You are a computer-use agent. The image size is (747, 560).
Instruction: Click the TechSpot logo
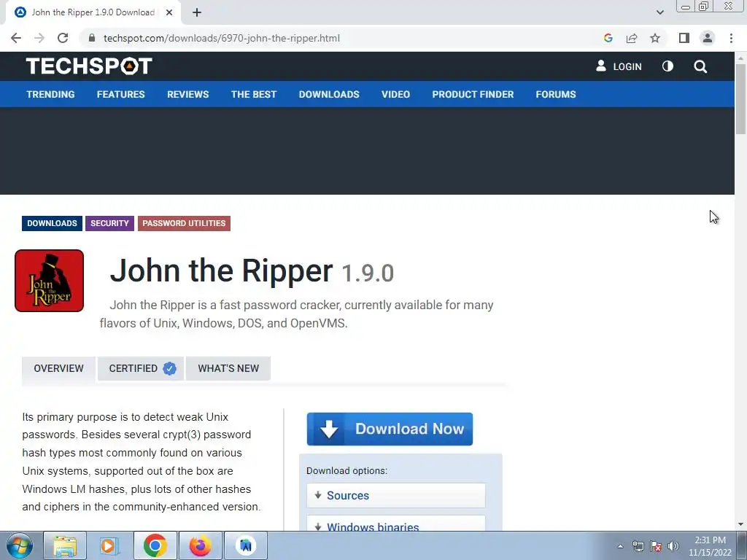pos(89,66)
